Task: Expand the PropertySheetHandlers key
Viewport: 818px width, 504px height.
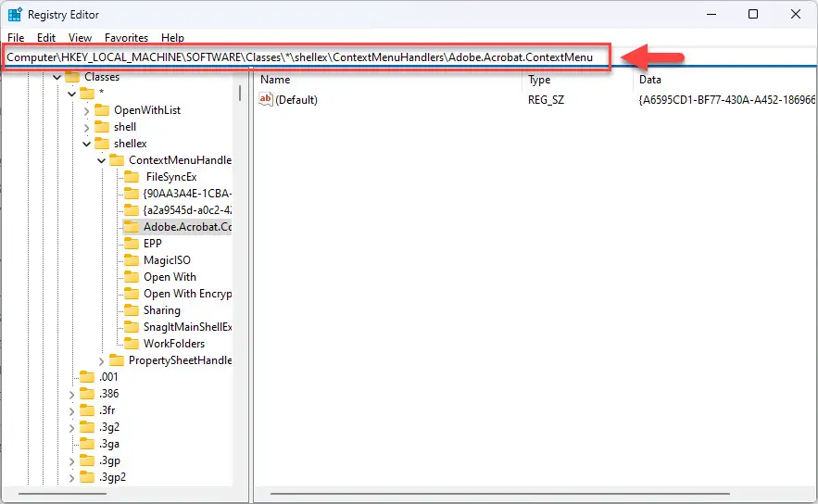Action: [101, 361]
